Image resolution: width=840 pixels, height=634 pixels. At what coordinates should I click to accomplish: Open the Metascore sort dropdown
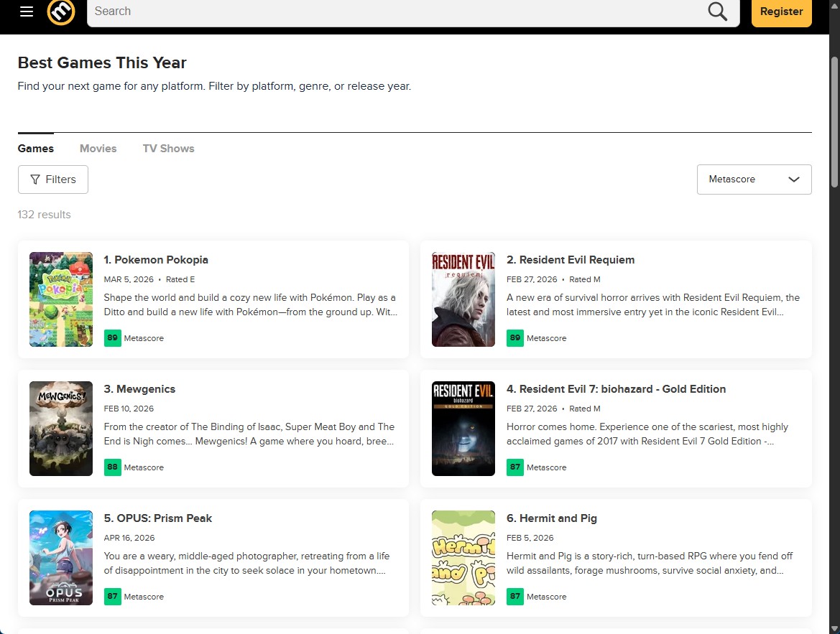(754, 180)
